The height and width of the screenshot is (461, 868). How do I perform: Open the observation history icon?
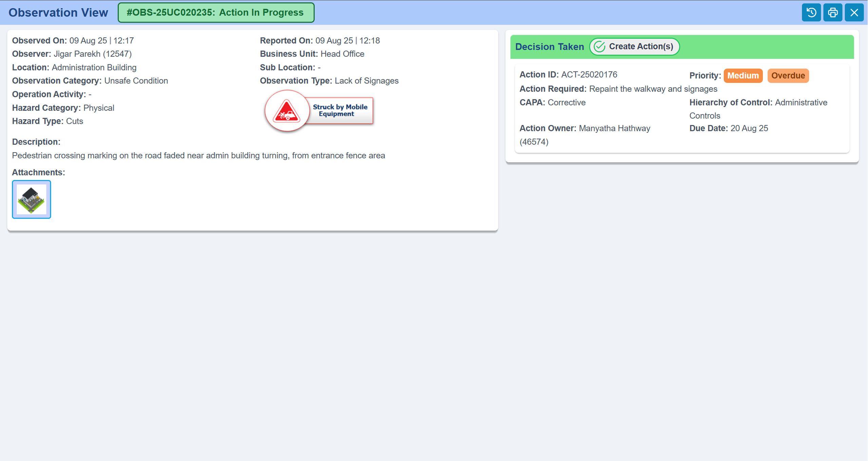811,13
